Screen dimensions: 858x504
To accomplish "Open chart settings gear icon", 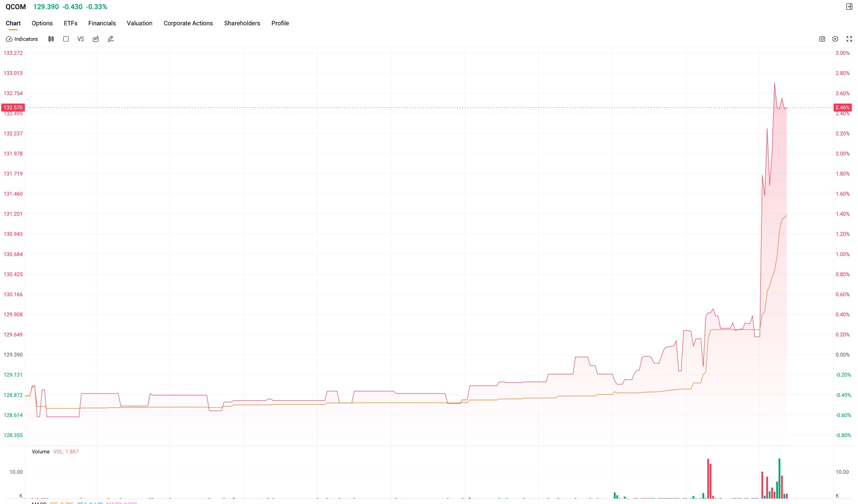I will coord(835,39).
